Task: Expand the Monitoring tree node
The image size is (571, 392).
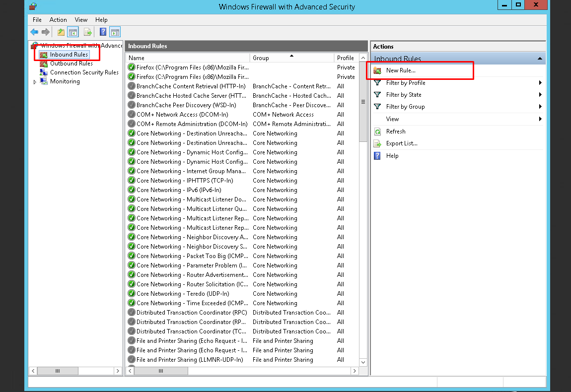Action: 35,82
